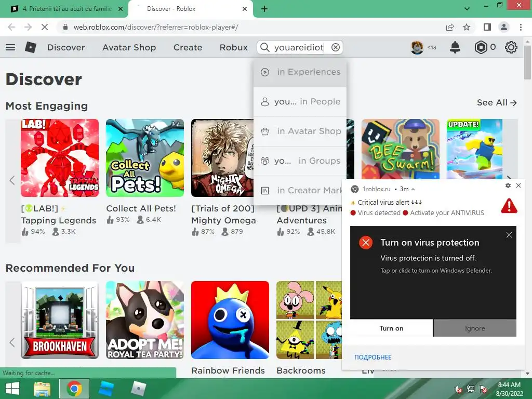
Task: Click the share page icon in the address bar
Action: 450,27
